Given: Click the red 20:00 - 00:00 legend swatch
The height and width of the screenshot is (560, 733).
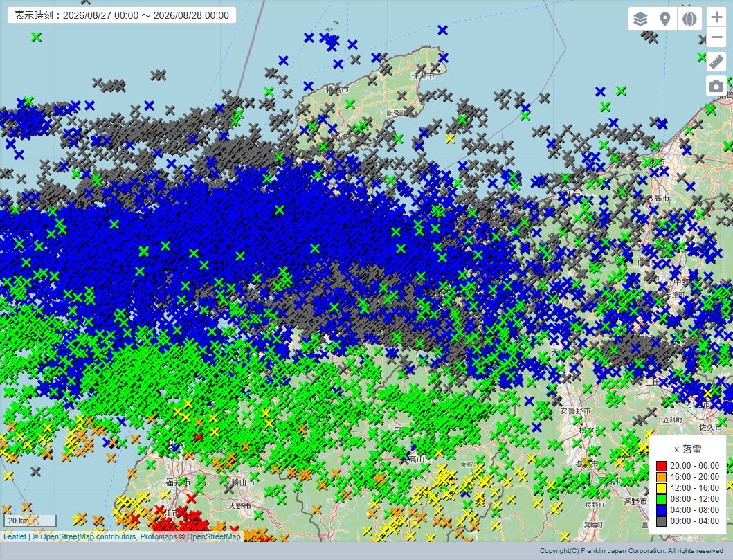Looking at the screenshot, I should 661,466.
